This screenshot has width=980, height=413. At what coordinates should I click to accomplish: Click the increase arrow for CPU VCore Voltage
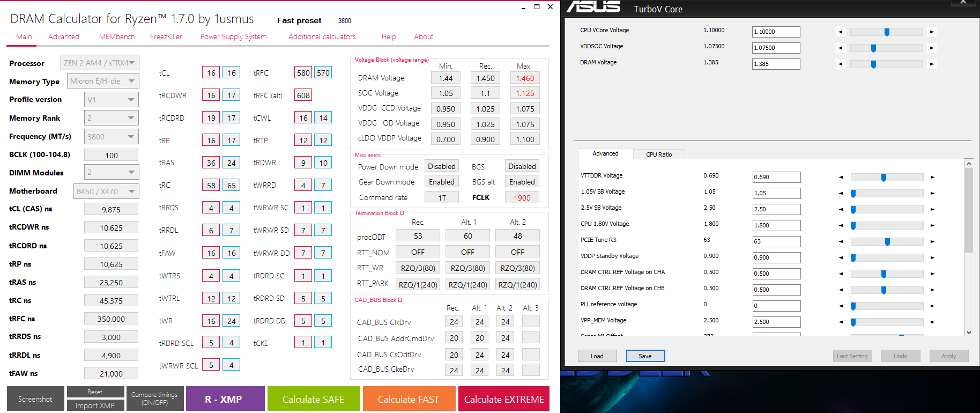932,32
